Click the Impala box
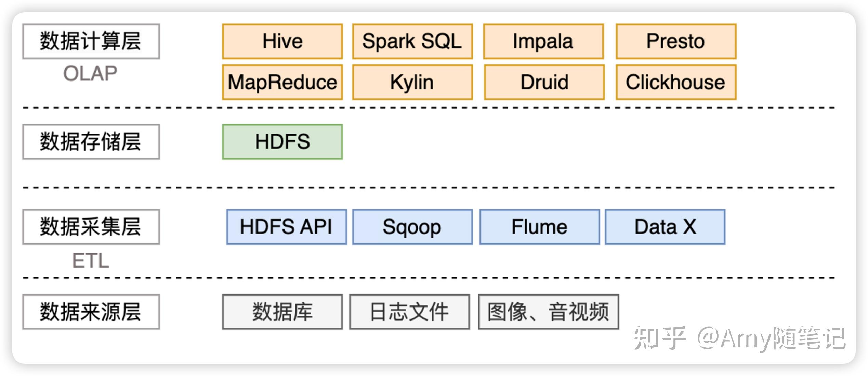The image size is (868, 376). [543, 41]
